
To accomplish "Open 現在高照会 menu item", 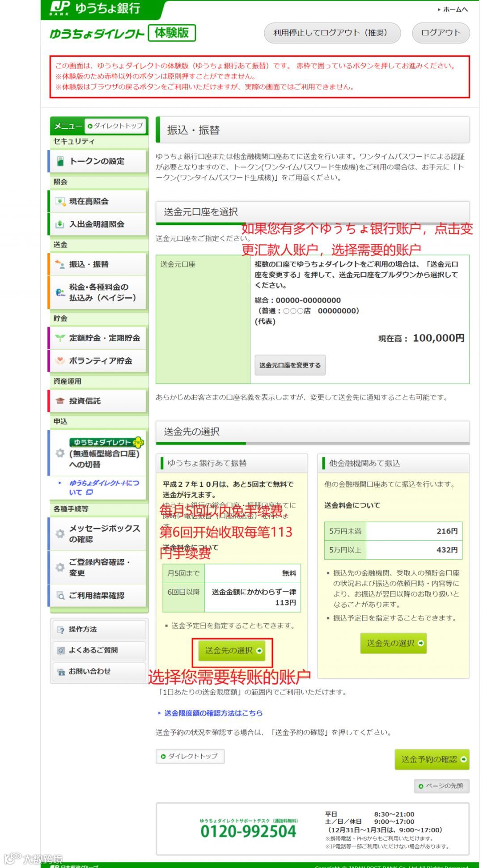I will coord(97,201).
